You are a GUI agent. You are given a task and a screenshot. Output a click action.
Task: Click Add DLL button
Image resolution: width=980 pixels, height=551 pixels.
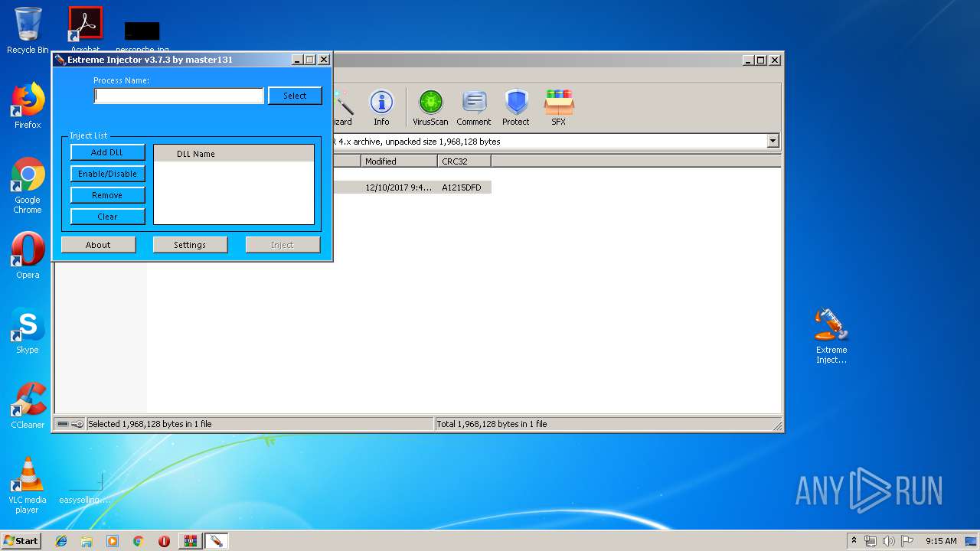107,152
